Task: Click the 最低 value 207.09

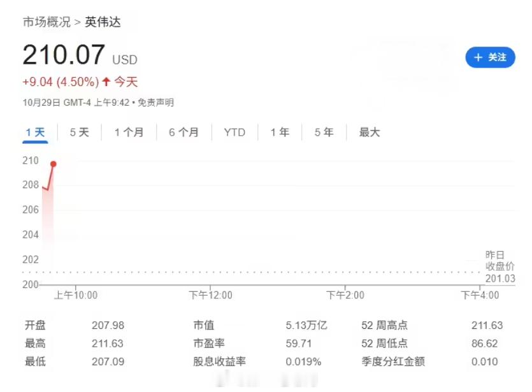Action: tap(108, 361)
